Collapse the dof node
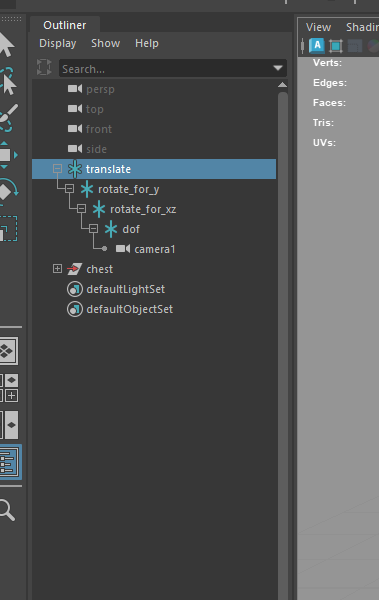Image resolution: width=379 pixels, height=600 pixels. 93,228
